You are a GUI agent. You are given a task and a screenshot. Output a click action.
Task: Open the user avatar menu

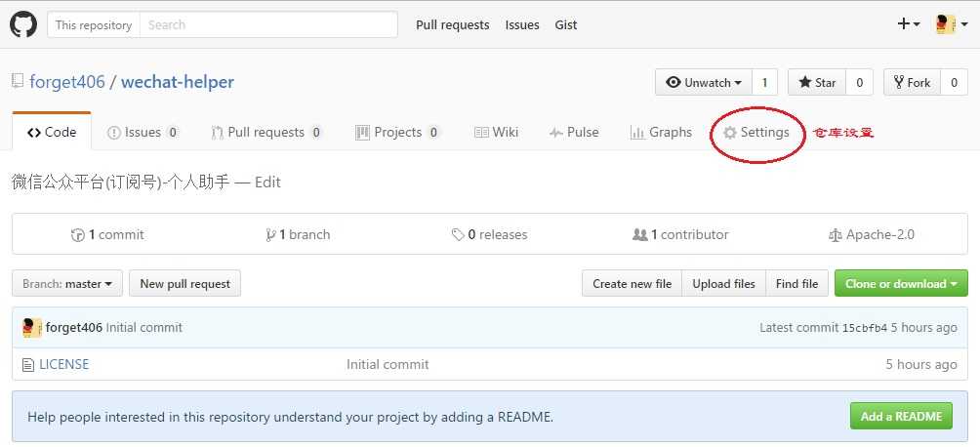click(x=952, y=24)
